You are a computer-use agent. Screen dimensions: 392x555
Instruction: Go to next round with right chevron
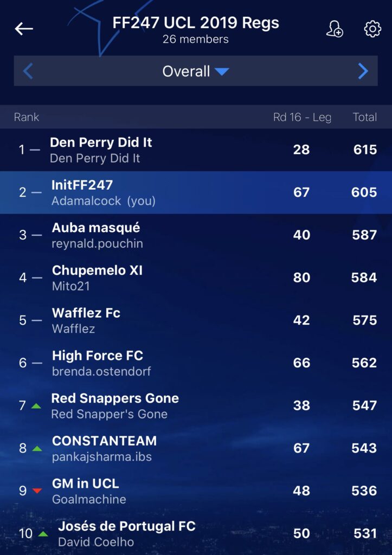tap(363, 71)
